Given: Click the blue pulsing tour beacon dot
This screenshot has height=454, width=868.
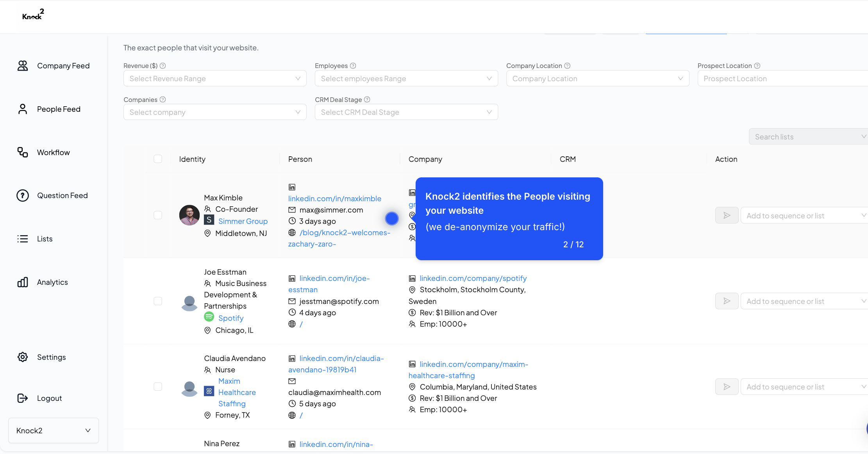Looking at the screenshot, I should [x=391, y=218].
